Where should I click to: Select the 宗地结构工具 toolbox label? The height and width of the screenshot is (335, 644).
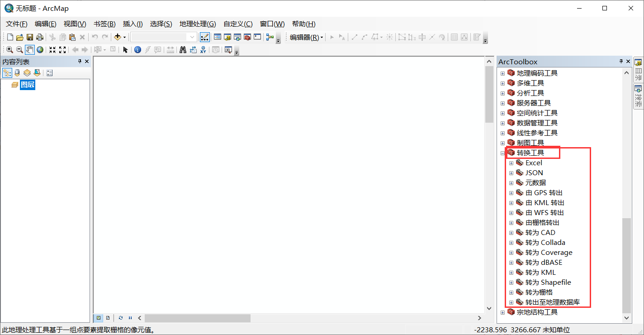tap(537, 312)
